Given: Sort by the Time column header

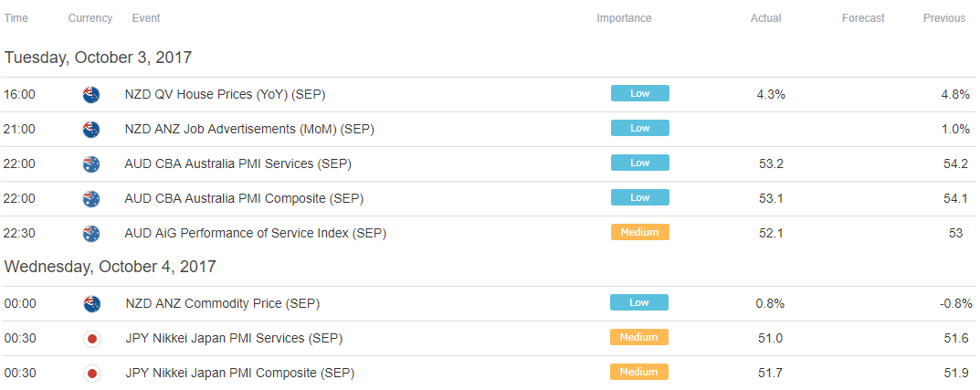Looking at the screenshot, I should [16, 18].
